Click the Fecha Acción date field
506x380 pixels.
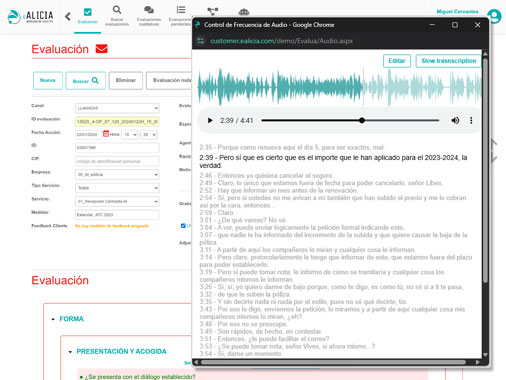(88, 134)
